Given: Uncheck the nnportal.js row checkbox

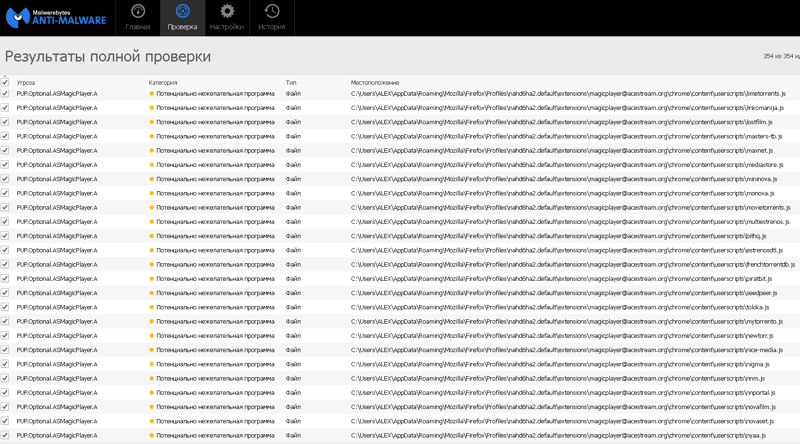Looking at the screenshot, I should tap(5, 392).
